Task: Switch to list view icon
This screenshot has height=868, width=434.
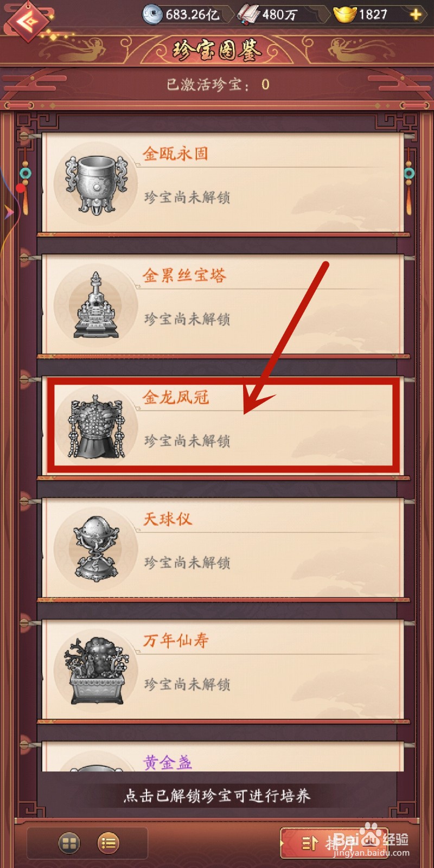Action: coord(108,843)
